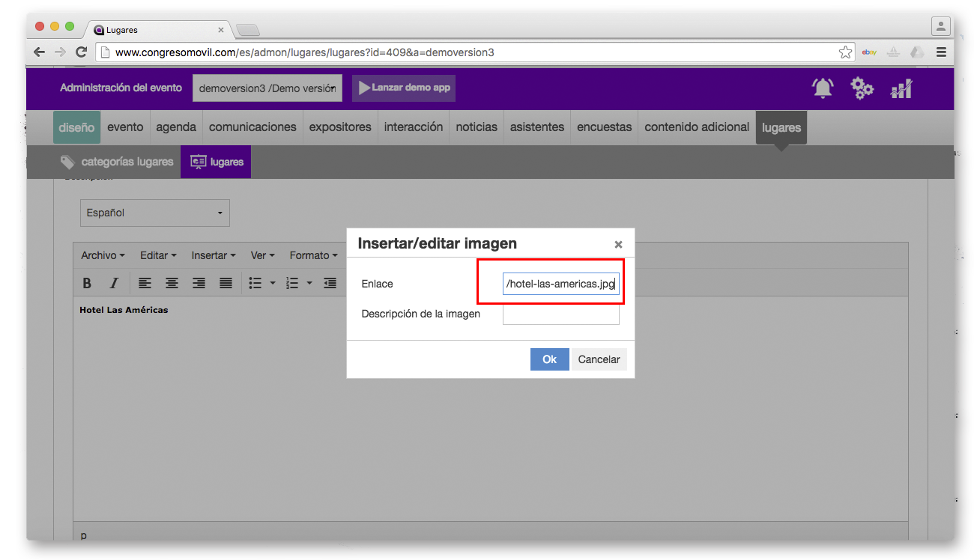Go to the asistentes tab
This screenshot has width=974, height=560.
coord(537,127)
